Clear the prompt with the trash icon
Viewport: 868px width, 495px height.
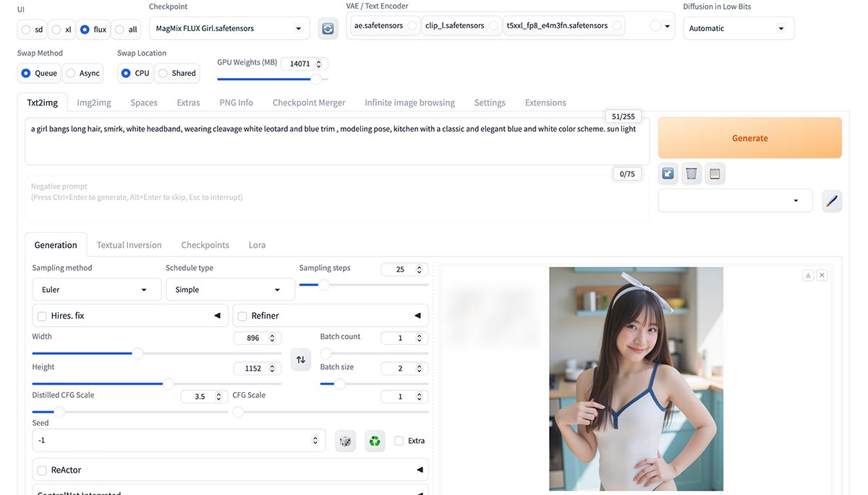coord(692,173)
